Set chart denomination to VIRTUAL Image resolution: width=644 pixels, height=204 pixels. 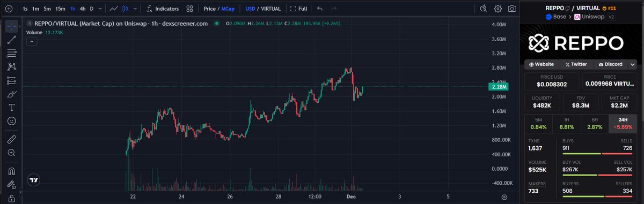[270, 9]
